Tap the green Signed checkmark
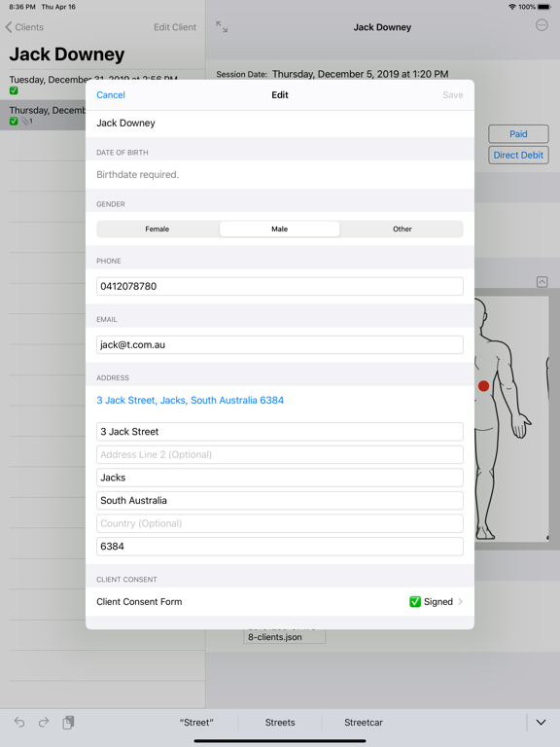 pyautogui.click(x=415, y=602)
